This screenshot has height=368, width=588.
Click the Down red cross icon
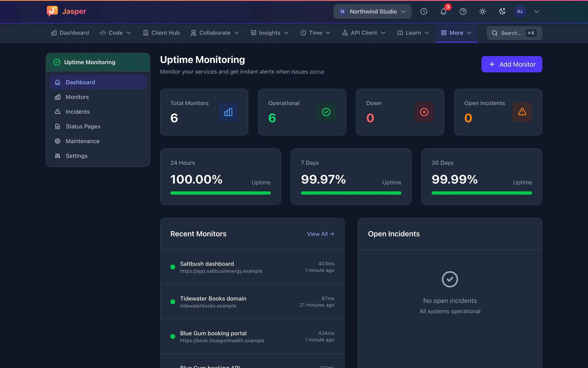[424, 112]
